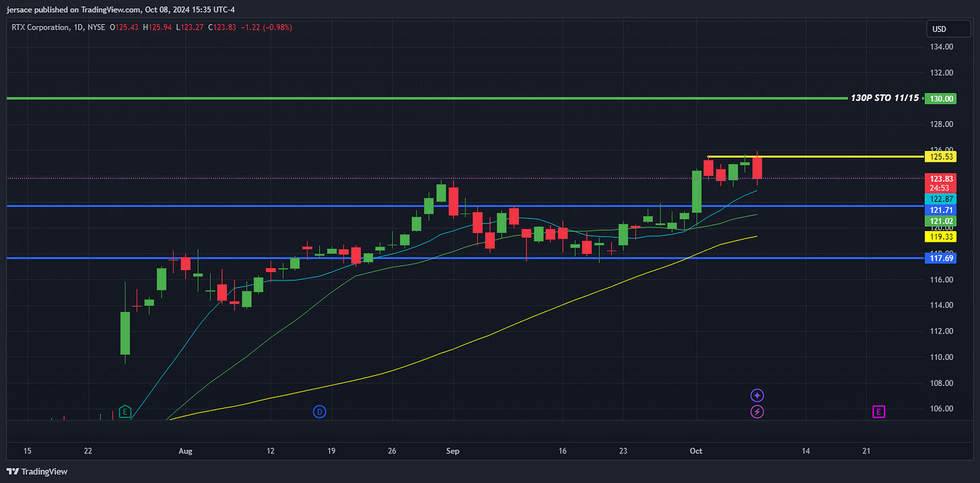The height and width of the screenshot is (483, 980).
Task: Click the Sep label on time axis
Action: tap(453, 451)
